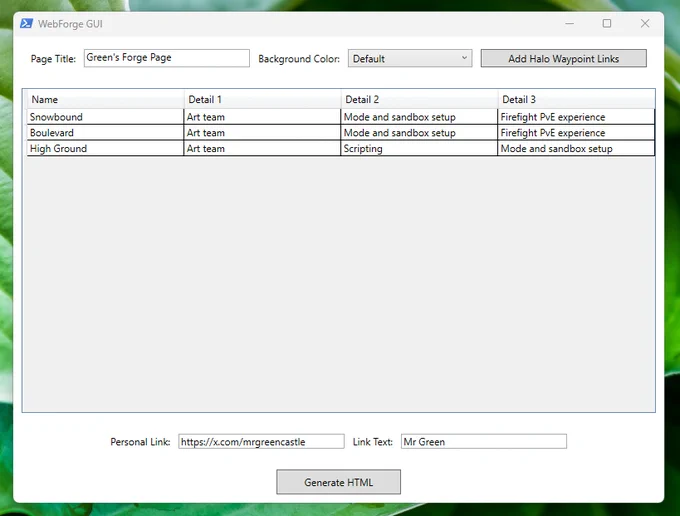Image resolution: width=680 pixels, height=516 pixels.
Task: Click the Detail 1 column header
Action: [x=262, y=99]
